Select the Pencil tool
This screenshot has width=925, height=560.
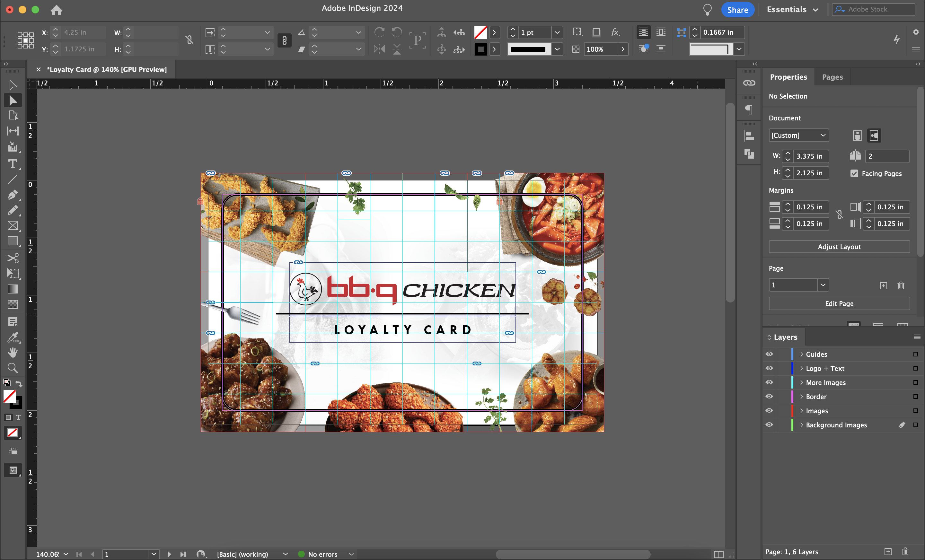13,210
